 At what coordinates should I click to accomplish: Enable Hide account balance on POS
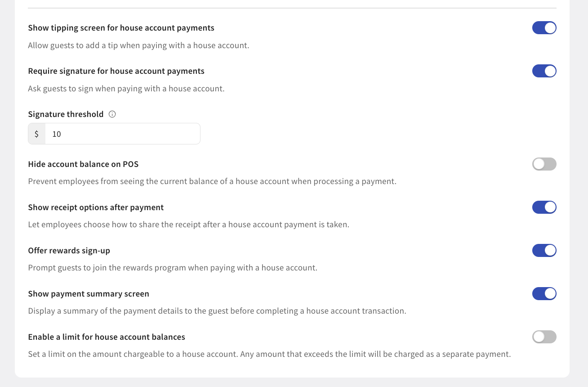[544, 164]
